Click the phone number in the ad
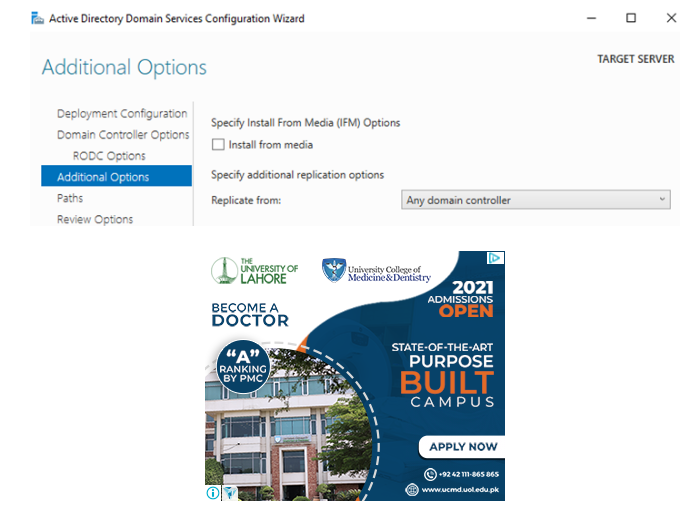 click(x=469, y=474)
